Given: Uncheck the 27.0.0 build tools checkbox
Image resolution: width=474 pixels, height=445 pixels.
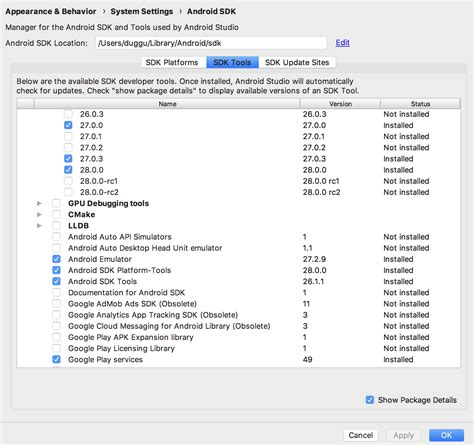Looking at the screenshot, I should click(x=68, y=125).
